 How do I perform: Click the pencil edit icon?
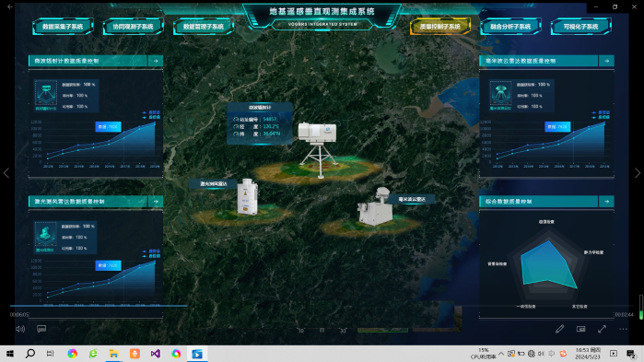click(559, 329)
